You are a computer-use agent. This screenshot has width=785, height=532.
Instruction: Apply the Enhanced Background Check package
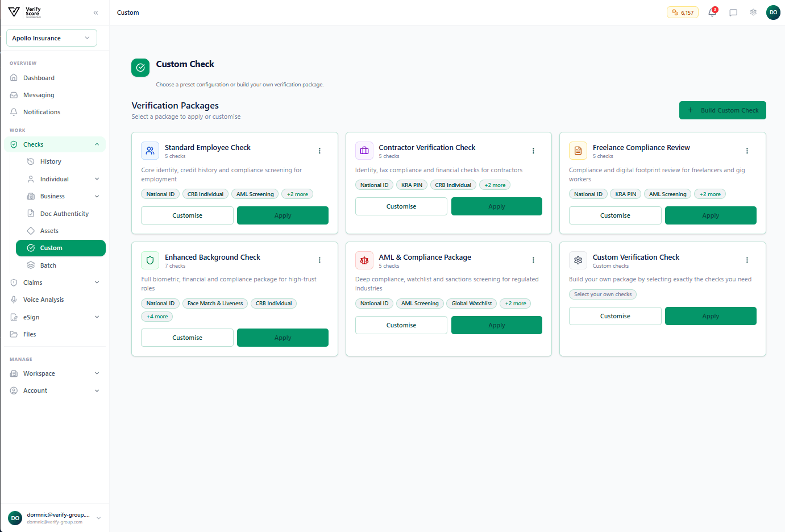pyautogui.click(x=283, y=338)
